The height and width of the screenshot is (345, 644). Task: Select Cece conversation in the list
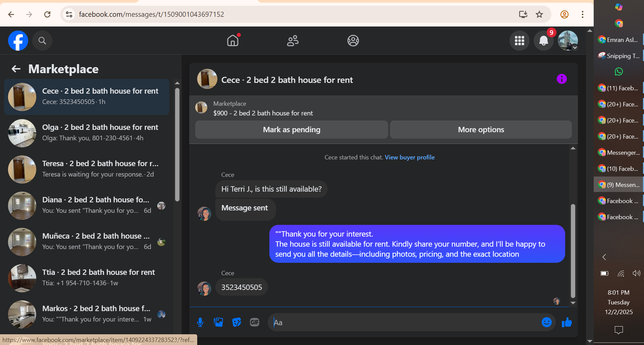coord(87,97)
